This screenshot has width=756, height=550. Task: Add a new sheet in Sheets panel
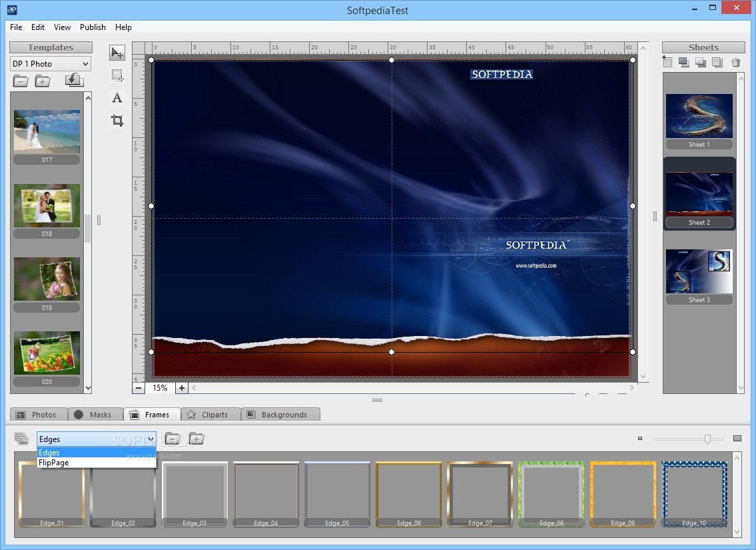click(667, 62)
